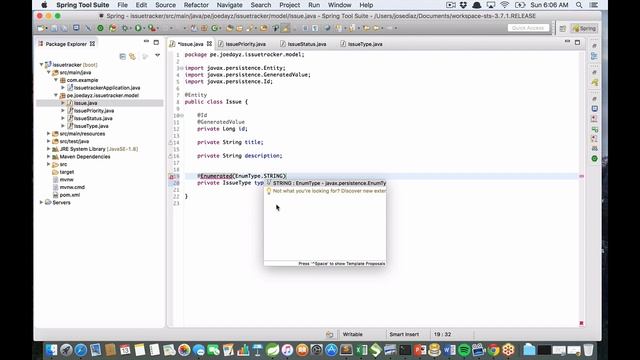Switch to the Spring perspective button

[584, 29]
